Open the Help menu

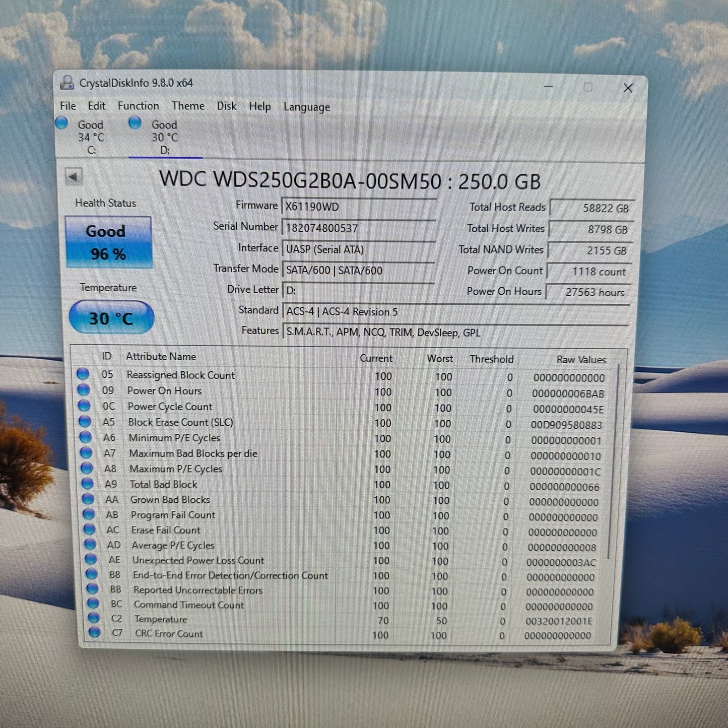(x=259, y=107)
